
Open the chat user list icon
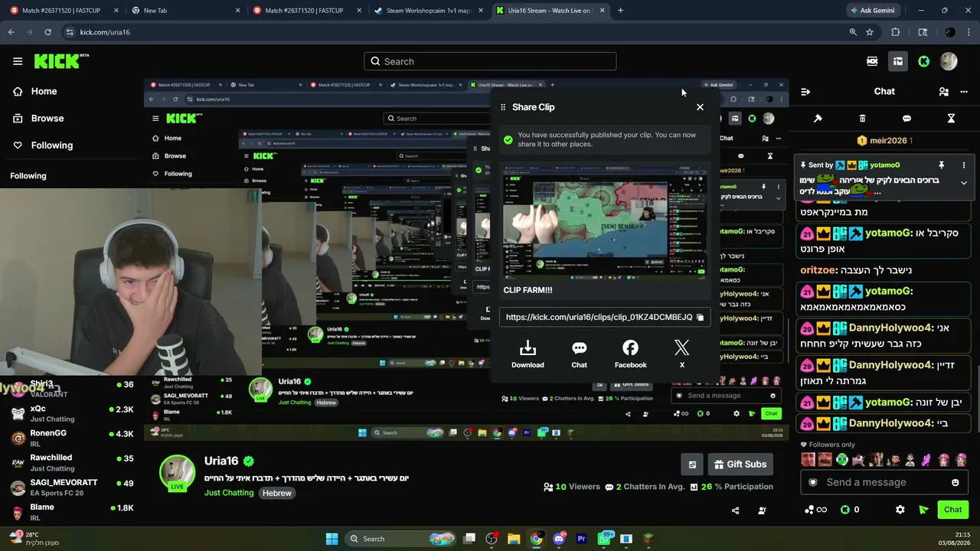(x=943, y=92)
